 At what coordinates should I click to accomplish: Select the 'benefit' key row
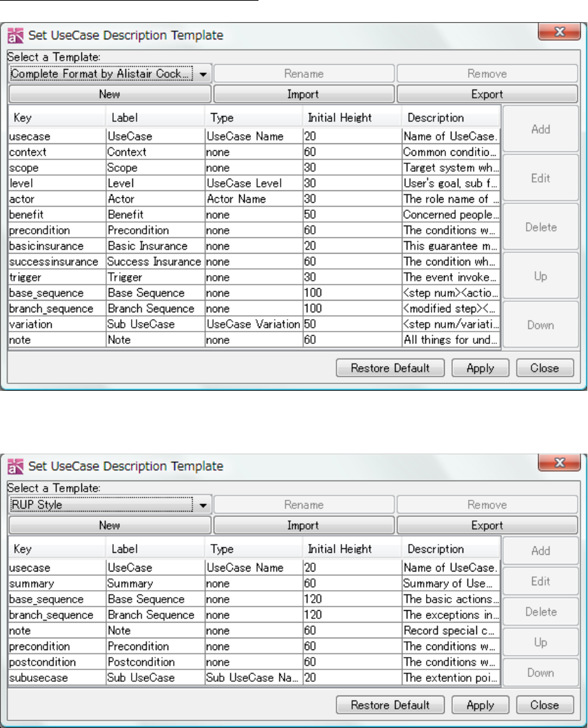coord(254,214)
